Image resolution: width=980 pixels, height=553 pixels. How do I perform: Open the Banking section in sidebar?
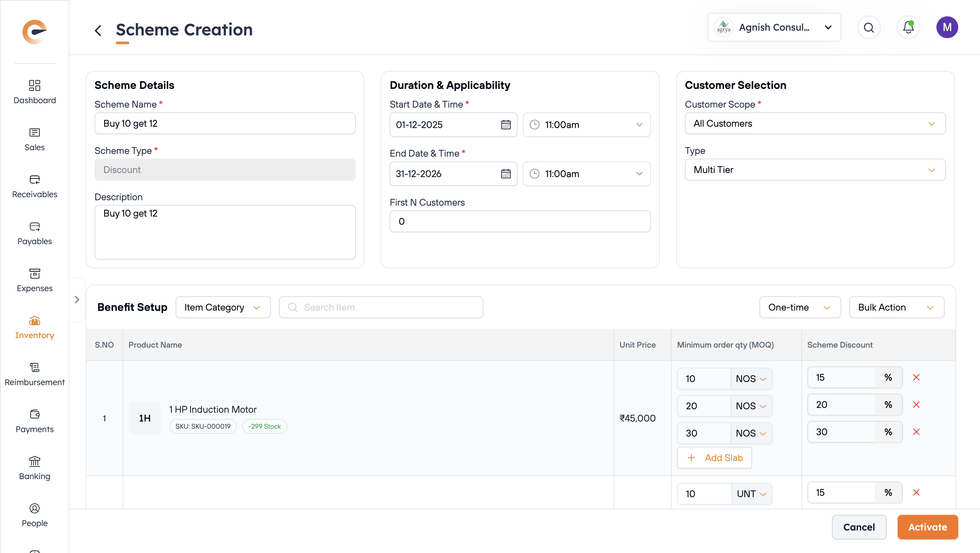click(x=35, y=468)
